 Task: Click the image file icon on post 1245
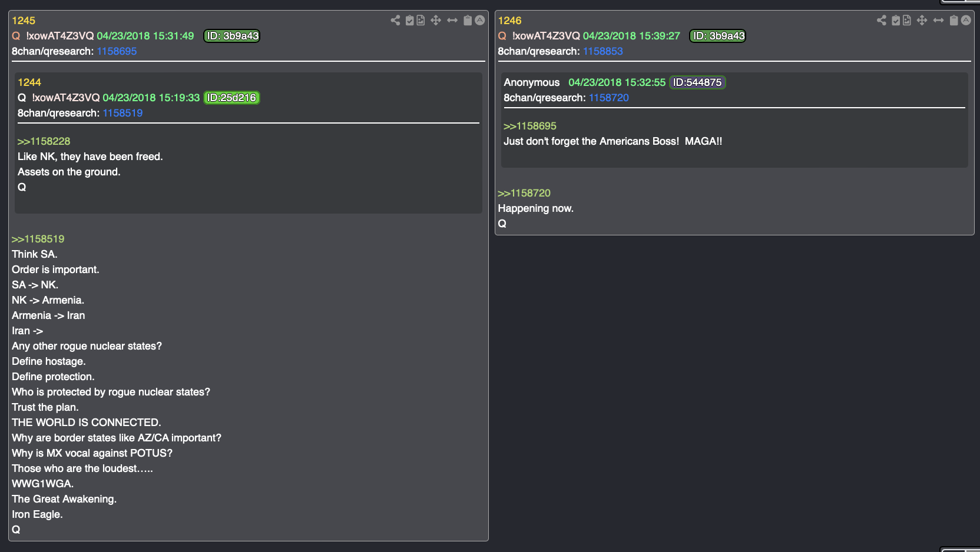(x=421, y=21)
